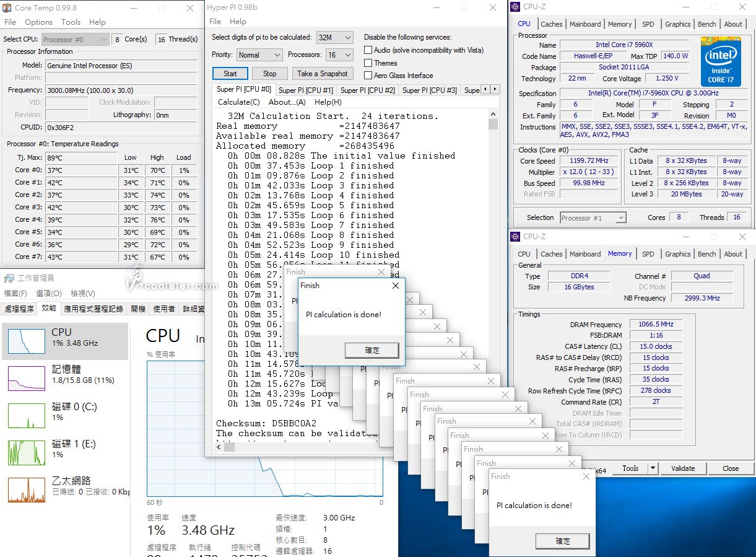Click the Start button in Hyper PI
756x557 pixels.
[230, 74]
